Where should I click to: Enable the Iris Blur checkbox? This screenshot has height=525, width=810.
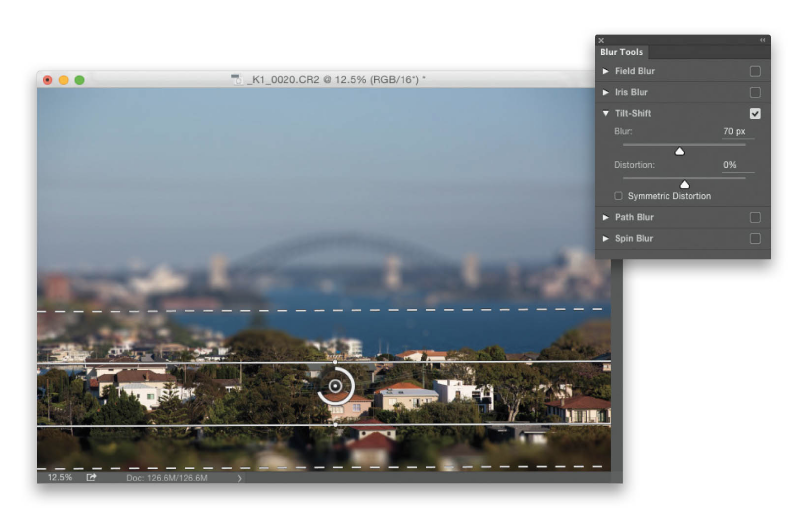pos(755,93)
